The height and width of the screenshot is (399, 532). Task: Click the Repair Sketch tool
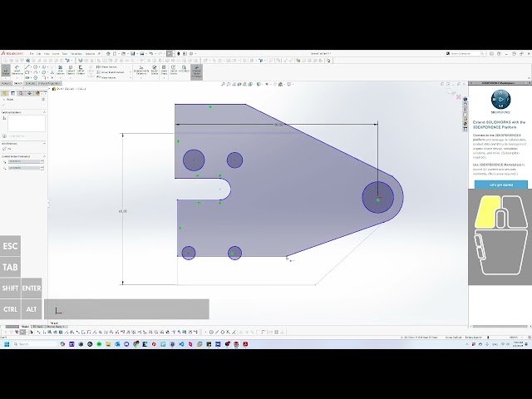[x=155, y=70]
